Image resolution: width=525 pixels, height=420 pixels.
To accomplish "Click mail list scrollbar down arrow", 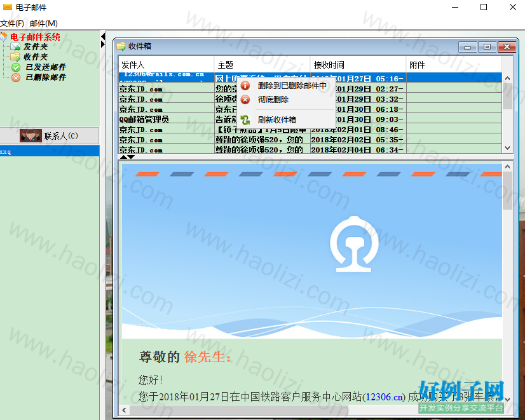I will point(507,148).
